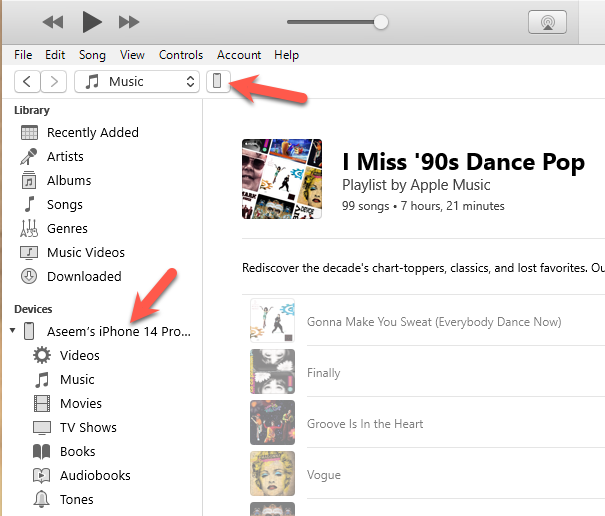The width and height of the screenshot is (605, 516).
Task: Click the Artists label in Library
Action: coord(65,157)
